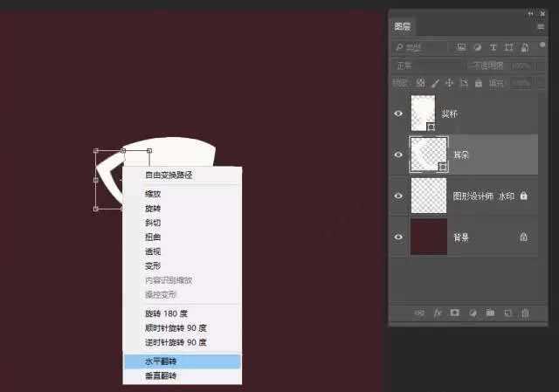Toggle lock image pixels brush icon

[x=435, y=83]
